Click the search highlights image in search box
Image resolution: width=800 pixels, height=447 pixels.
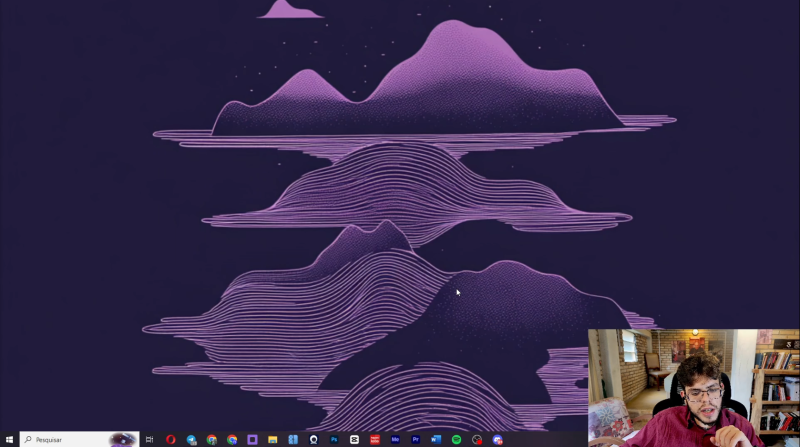(122, 439)
